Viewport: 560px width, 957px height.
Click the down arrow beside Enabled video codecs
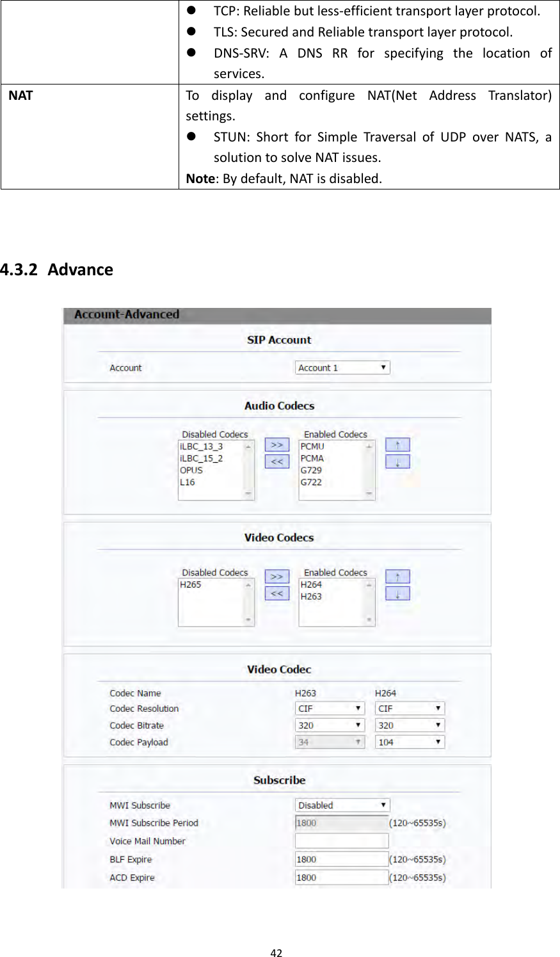(397, 593)
